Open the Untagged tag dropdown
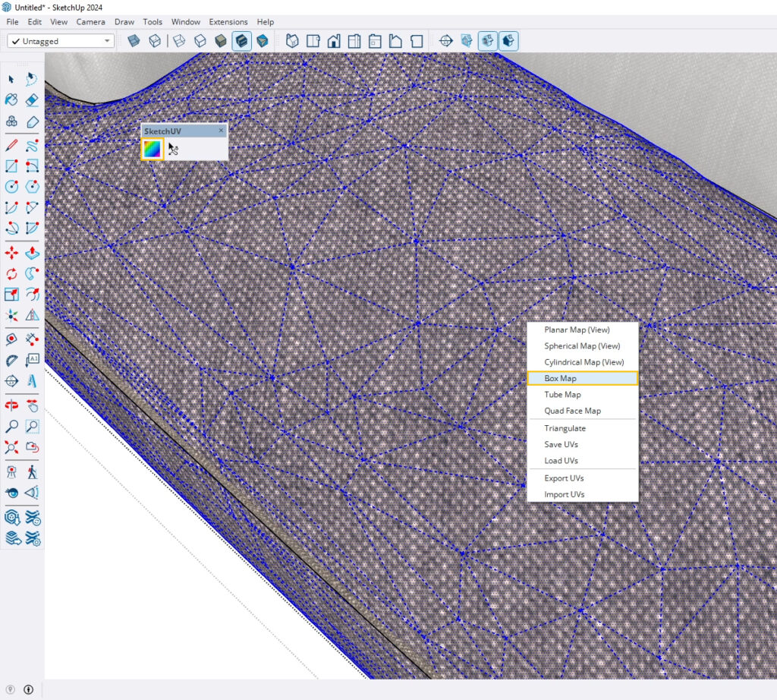 (x=107, y=41)
